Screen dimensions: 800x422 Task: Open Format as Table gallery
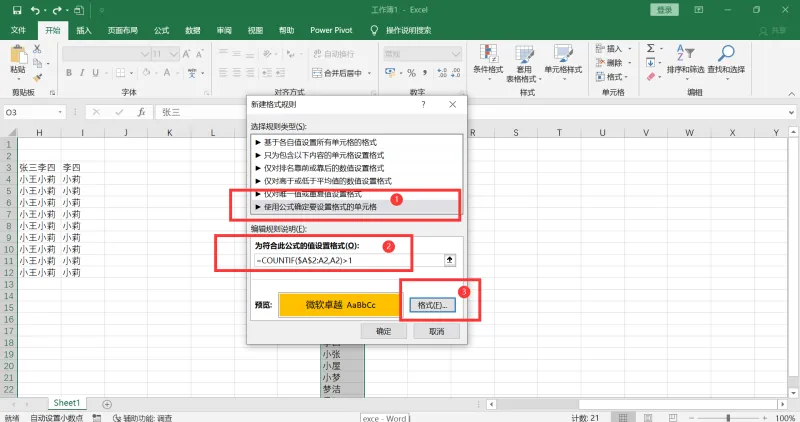(x=524, y=63)
